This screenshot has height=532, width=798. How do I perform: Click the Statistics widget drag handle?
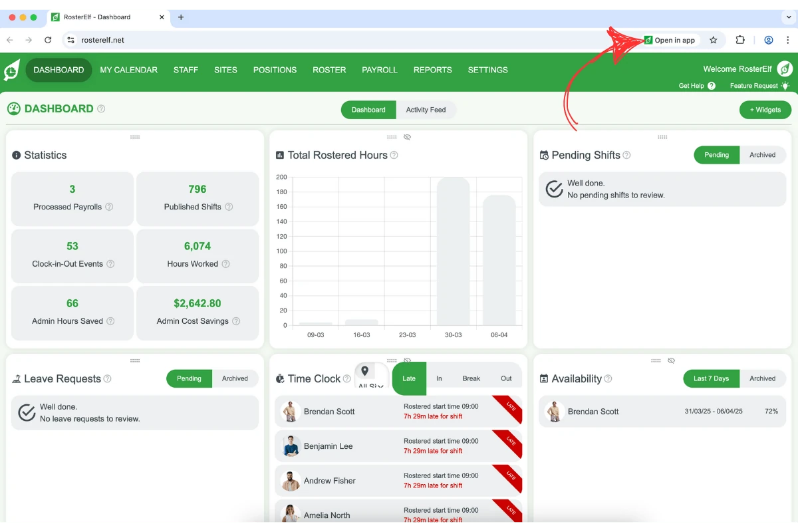pyautogui.click(x=135, y=137)
